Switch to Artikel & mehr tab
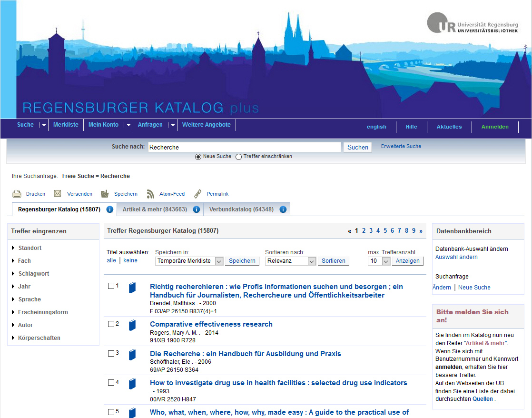 [155, 209]
